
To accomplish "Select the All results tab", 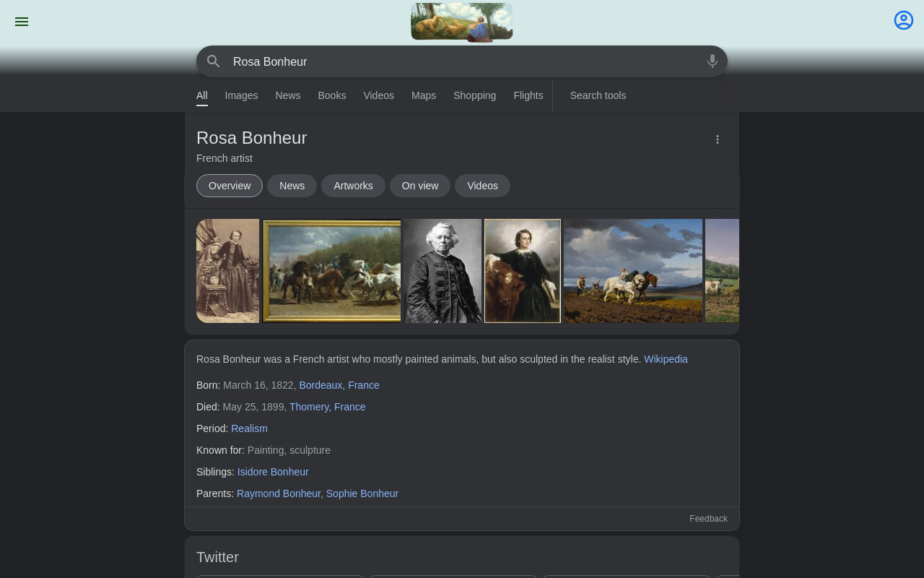I will (x=202, y=95).
